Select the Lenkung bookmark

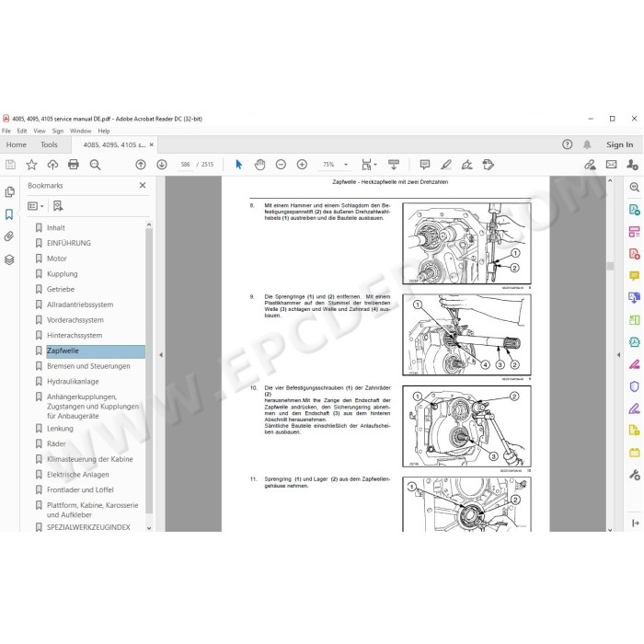point(60,429)
